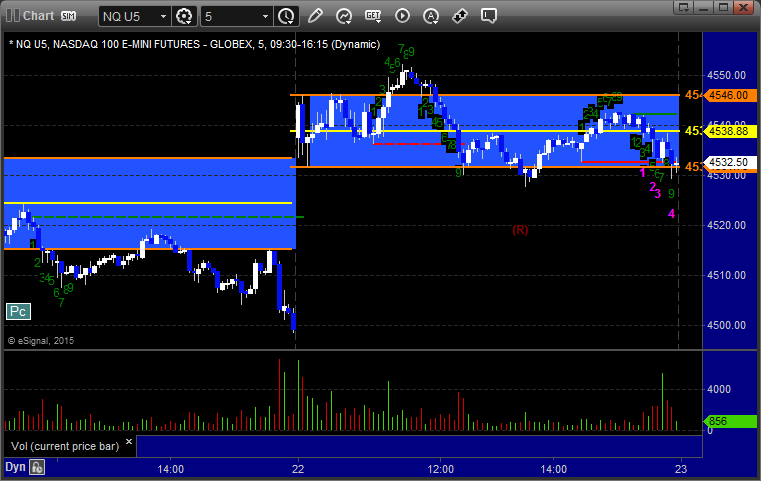This screenshot has width=761, height=481.
Task: Click the 4520.00 price axis label
Action: click(727, 225)
